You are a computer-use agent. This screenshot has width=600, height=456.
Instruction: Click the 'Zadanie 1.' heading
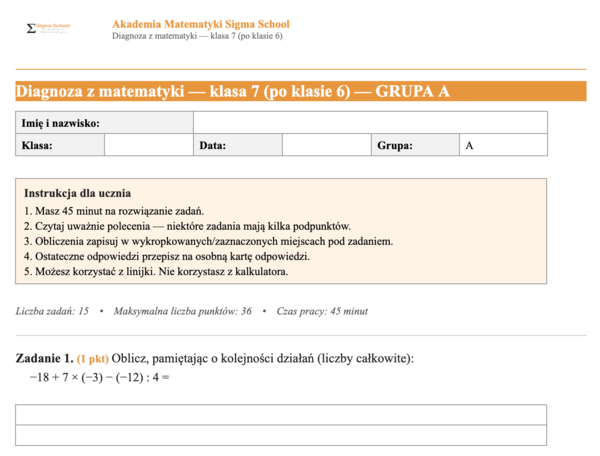point(44,358)
